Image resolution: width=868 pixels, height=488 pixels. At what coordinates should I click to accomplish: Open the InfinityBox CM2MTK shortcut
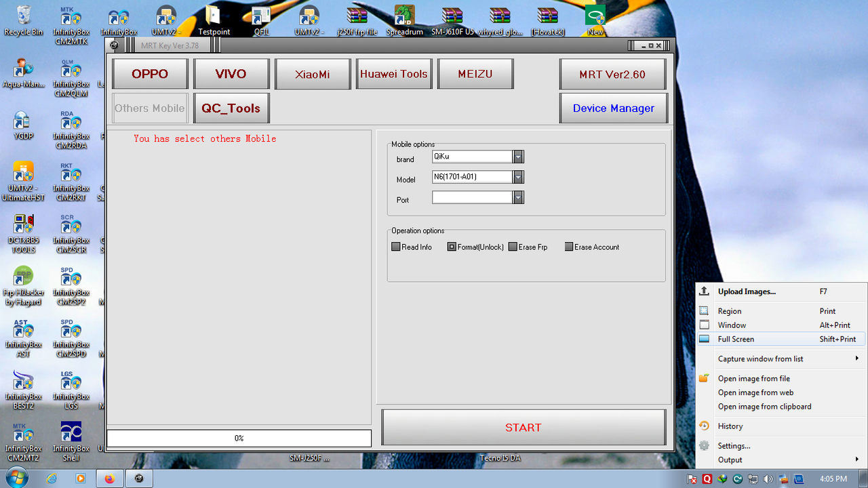point(71,25)
